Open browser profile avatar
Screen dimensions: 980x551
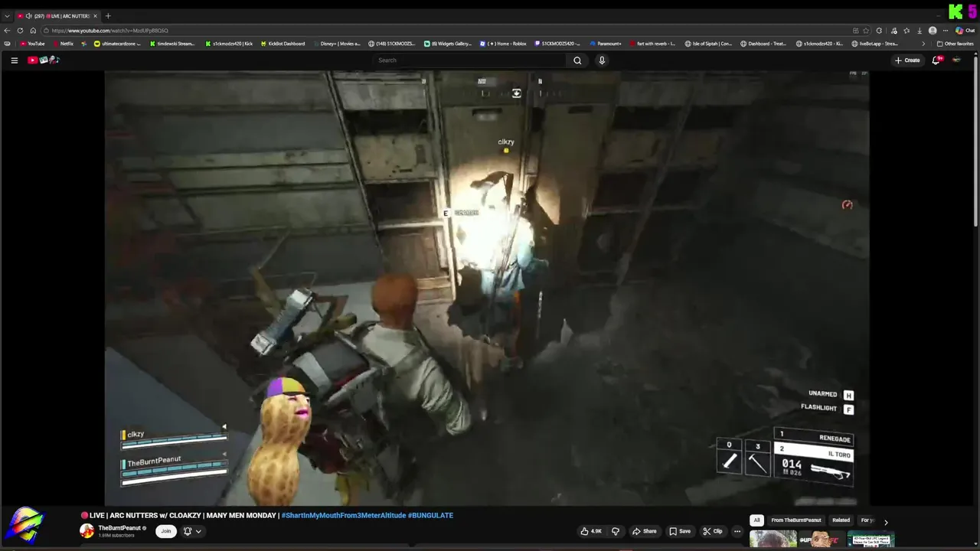tap(933, 31)
